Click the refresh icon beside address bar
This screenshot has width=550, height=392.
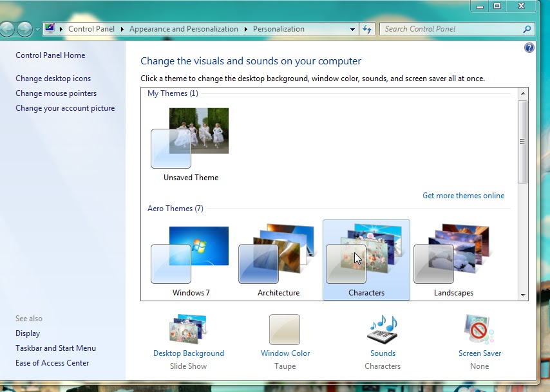pos(367,29)
